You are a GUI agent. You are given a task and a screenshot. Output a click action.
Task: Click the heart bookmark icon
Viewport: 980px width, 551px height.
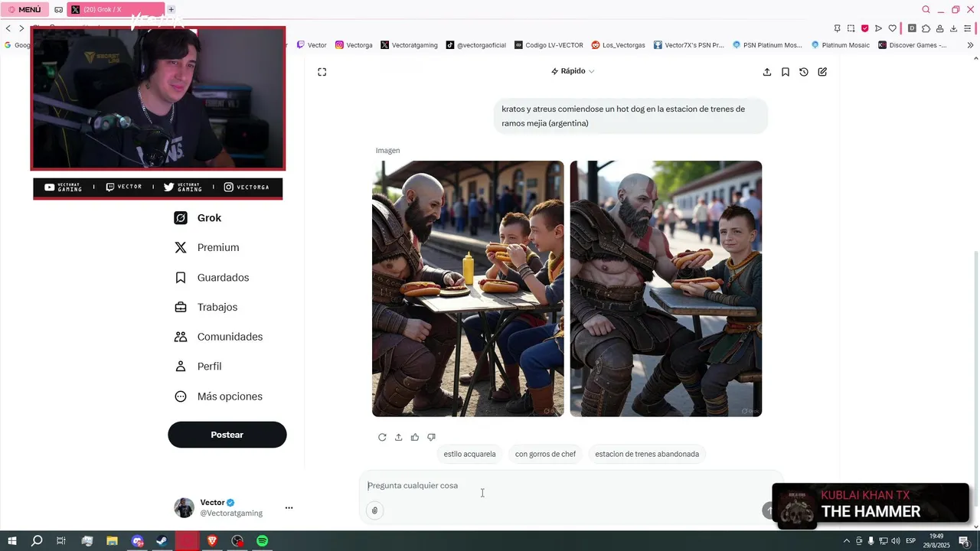tap(892, 28)
